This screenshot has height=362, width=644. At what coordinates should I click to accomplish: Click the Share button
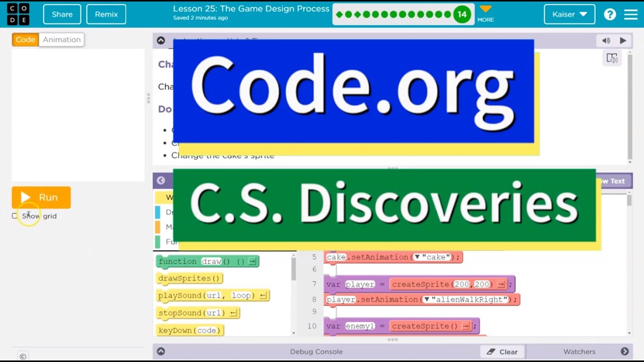coord(62,14)
